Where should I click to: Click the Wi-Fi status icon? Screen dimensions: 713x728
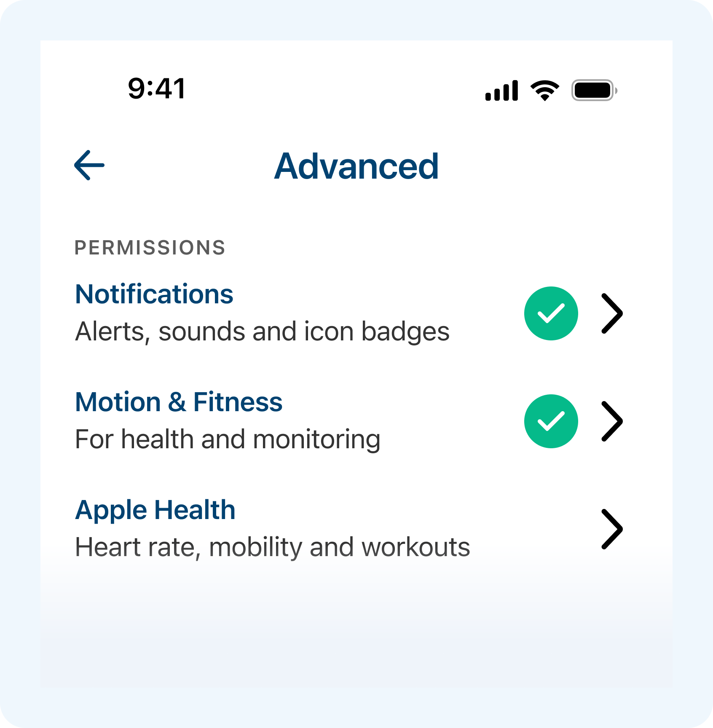544,91
